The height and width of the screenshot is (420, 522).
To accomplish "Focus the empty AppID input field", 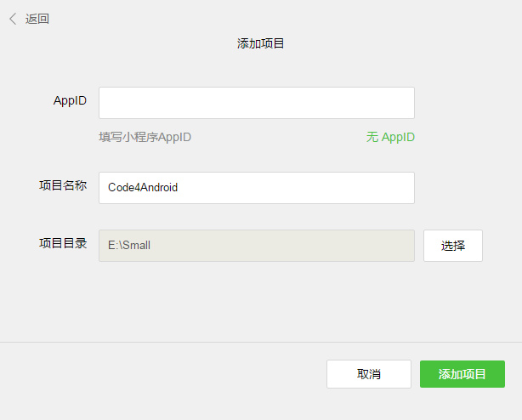I will tap(256, 103).
